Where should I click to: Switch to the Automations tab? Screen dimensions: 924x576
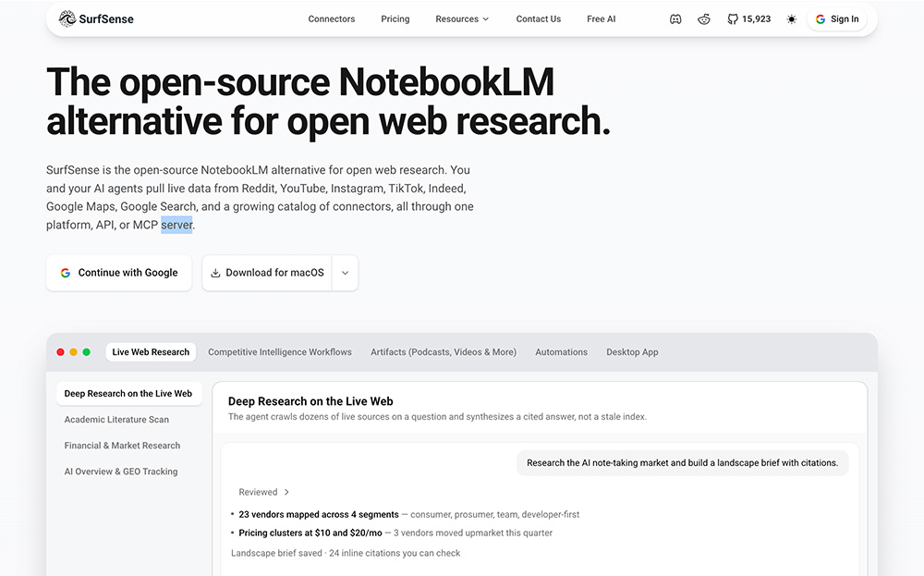561,352
